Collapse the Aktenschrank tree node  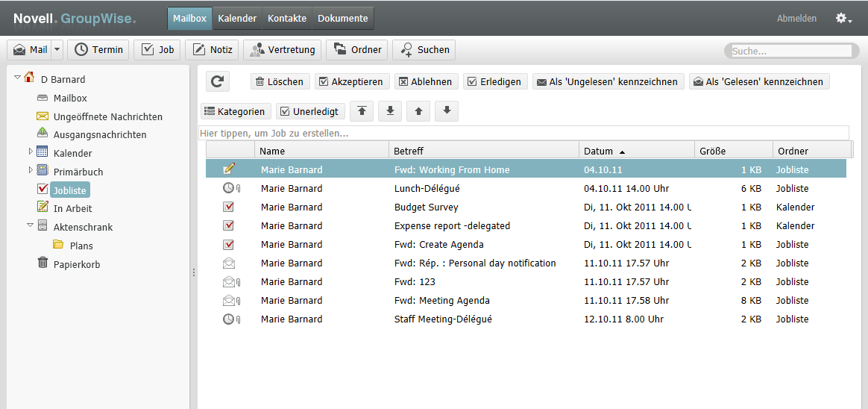point(31,225)
